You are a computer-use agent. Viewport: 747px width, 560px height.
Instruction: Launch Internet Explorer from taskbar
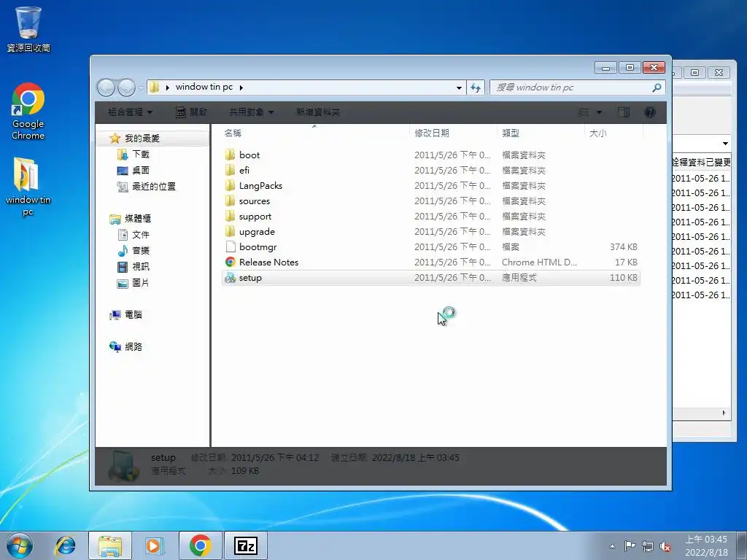pos(65,545)
